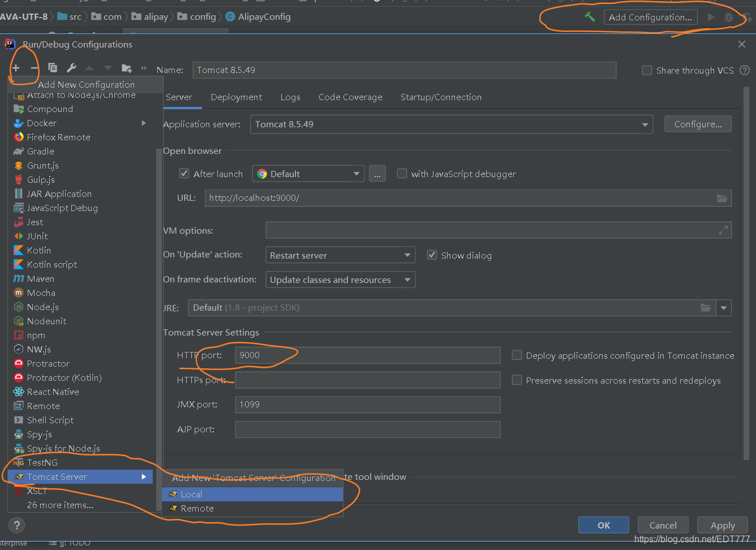Select Node.js configuration type
Screen dimensions: 756x550
click(80, 307)
